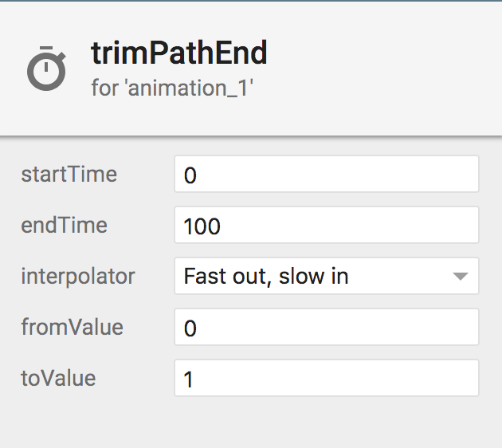Viewport: 502px width, 448px height.
Task: Click the interpolator label
Action: click(78, 276)
